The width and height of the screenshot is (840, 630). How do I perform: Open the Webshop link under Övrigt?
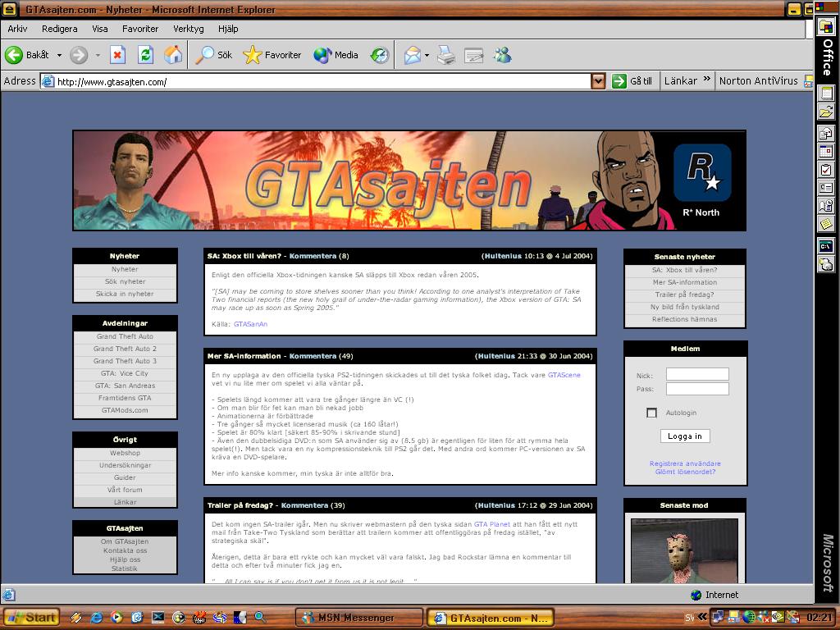coord(125,453)
